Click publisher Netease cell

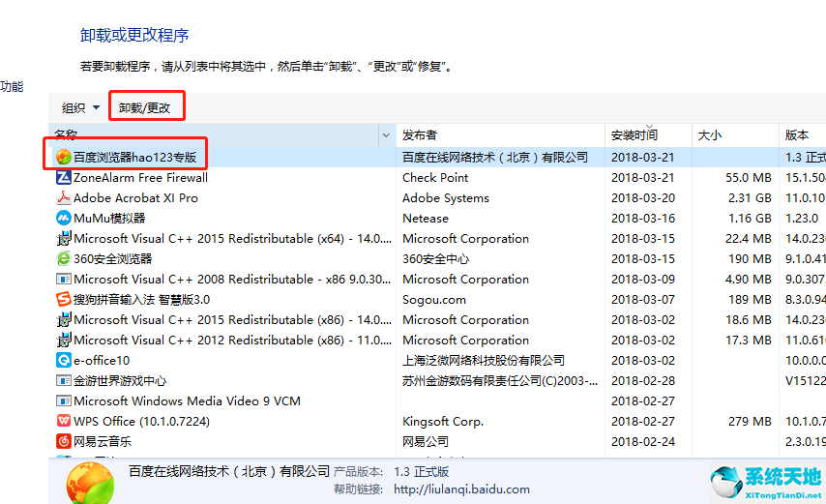pos(426,218)
